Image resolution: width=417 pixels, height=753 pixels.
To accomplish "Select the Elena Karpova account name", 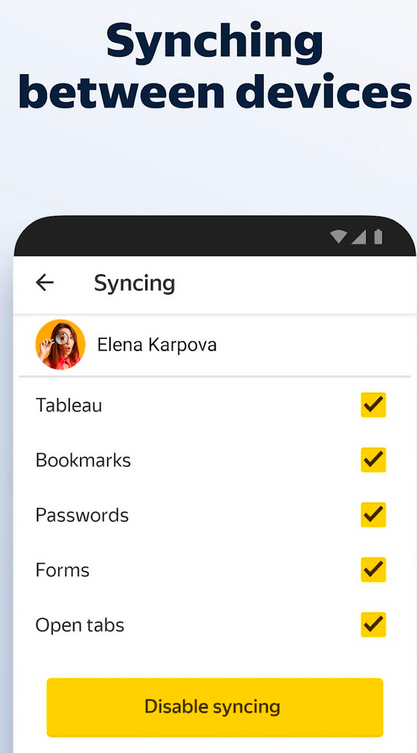I will tap(157, 345).
